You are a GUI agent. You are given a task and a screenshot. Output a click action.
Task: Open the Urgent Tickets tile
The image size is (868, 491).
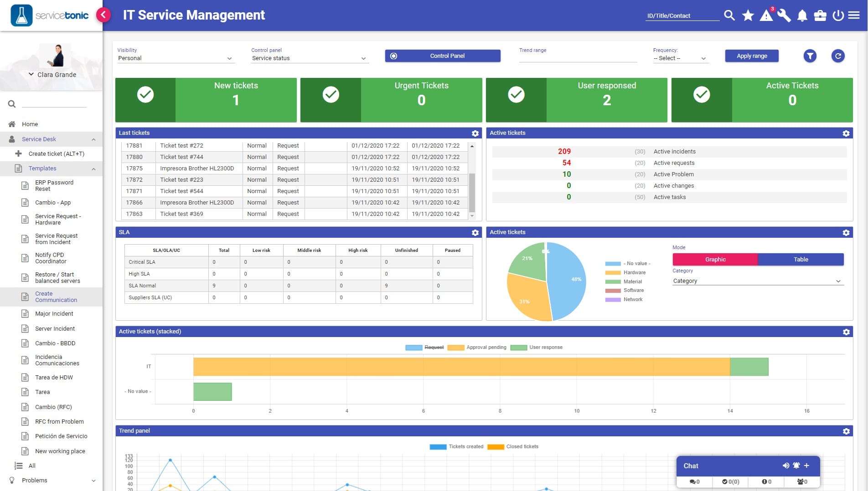point(391,100)
